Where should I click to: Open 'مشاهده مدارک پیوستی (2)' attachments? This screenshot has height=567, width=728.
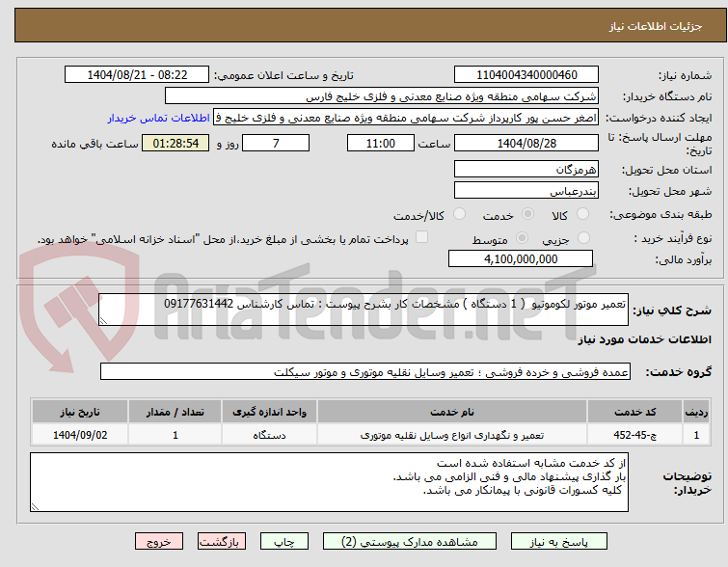pyautogui.click(x=410, y=542)
